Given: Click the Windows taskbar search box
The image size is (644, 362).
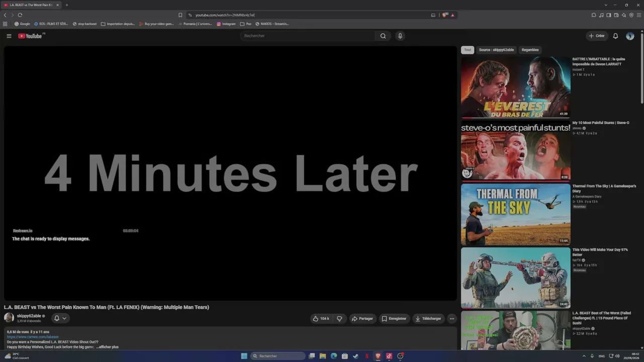Looking at the screenshot, I should tap(278, 356).
